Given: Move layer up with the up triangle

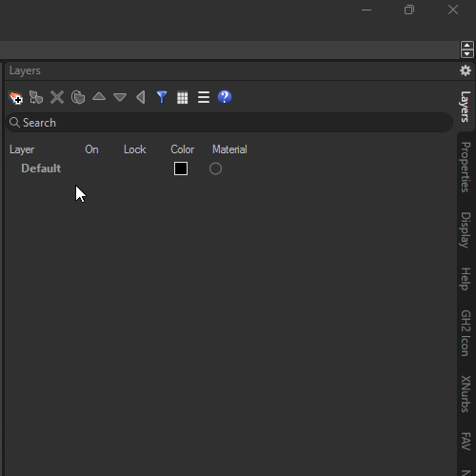Looking at the screenshot, I should click(99, 96).
